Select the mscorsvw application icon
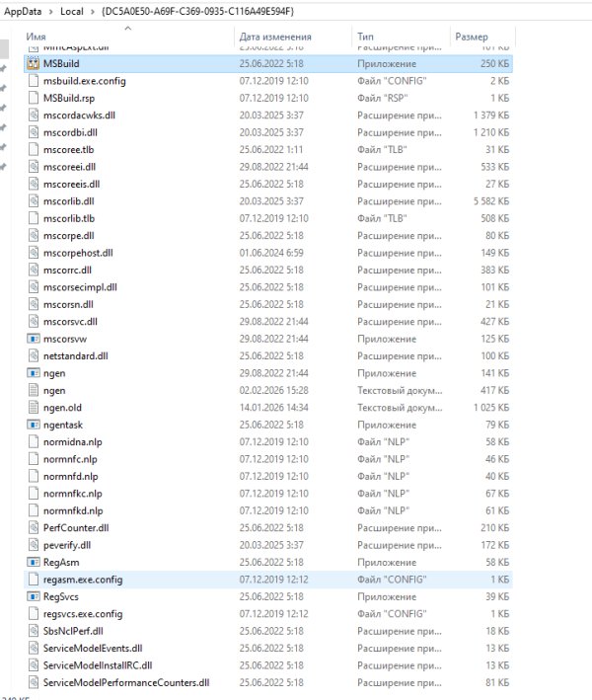 pos(34,339)
